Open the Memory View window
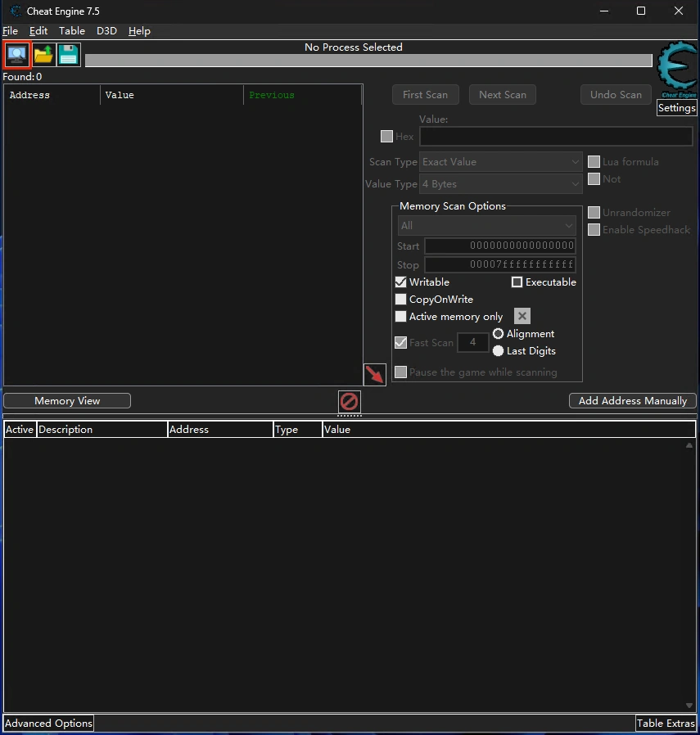The height and width of the screenshot is (735, 700). [67, 401]
